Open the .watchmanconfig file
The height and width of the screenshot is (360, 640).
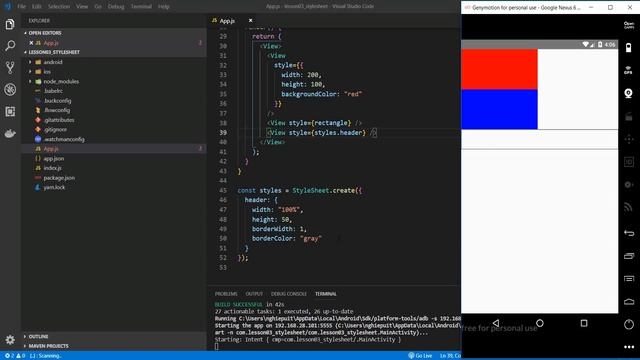[64, 139]
